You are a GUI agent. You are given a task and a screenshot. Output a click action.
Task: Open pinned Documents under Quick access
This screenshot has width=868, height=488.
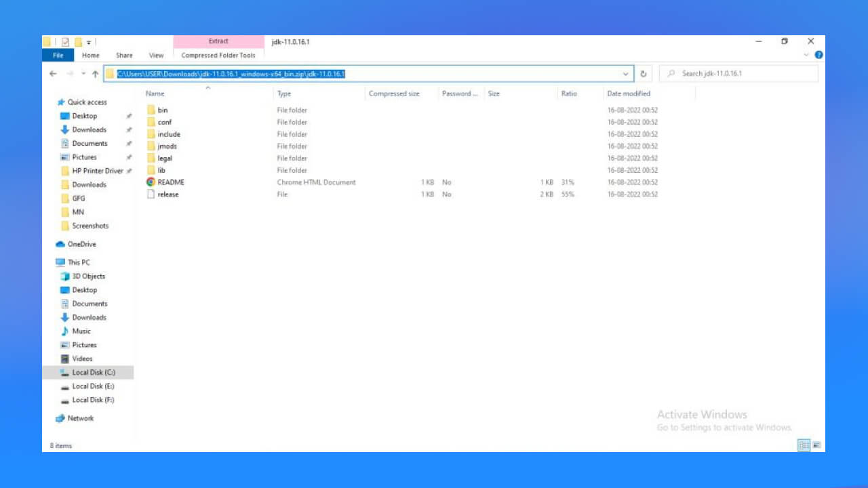tap(90, 144)
